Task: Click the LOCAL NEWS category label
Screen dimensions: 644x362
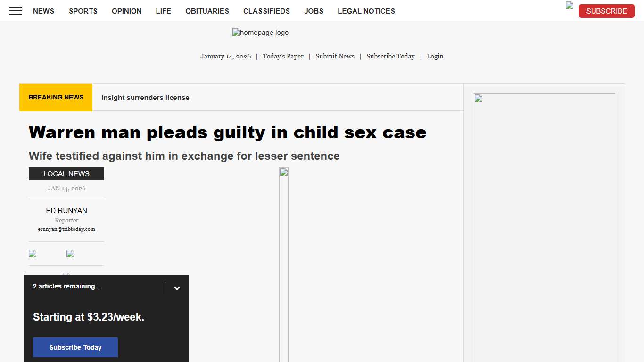Action: [66, 173]
